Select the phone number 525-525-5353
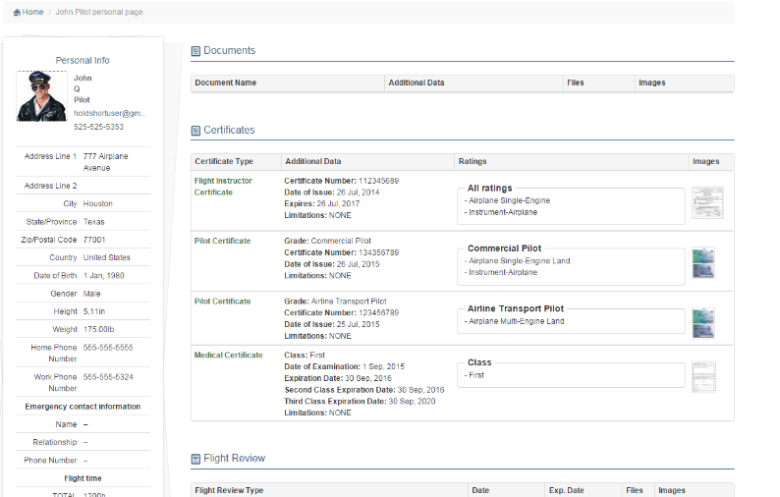This screenshot has height=497, width=780. tap(98, 127)
